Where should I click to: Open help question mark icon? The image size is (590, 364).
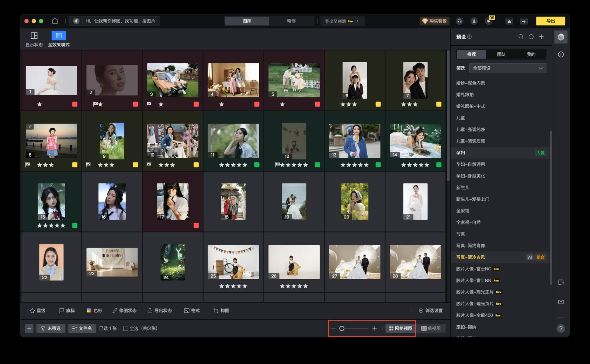pos(561,328)
